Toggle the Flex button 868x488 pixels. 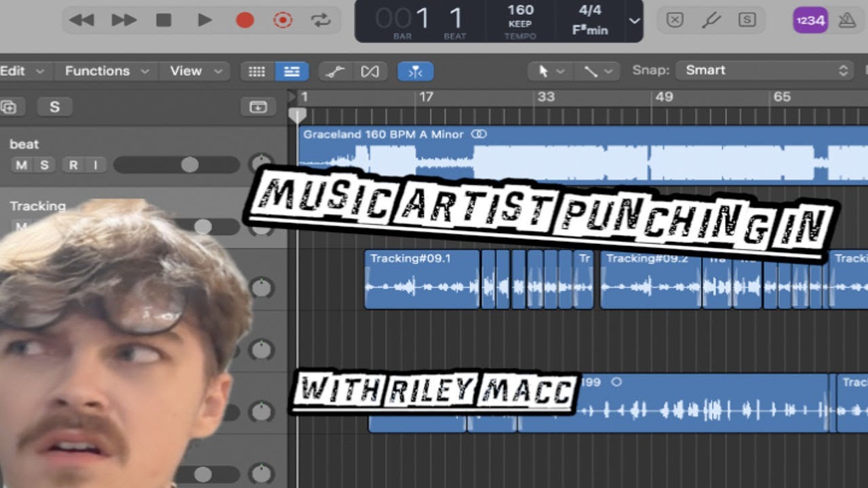point(370,71)
